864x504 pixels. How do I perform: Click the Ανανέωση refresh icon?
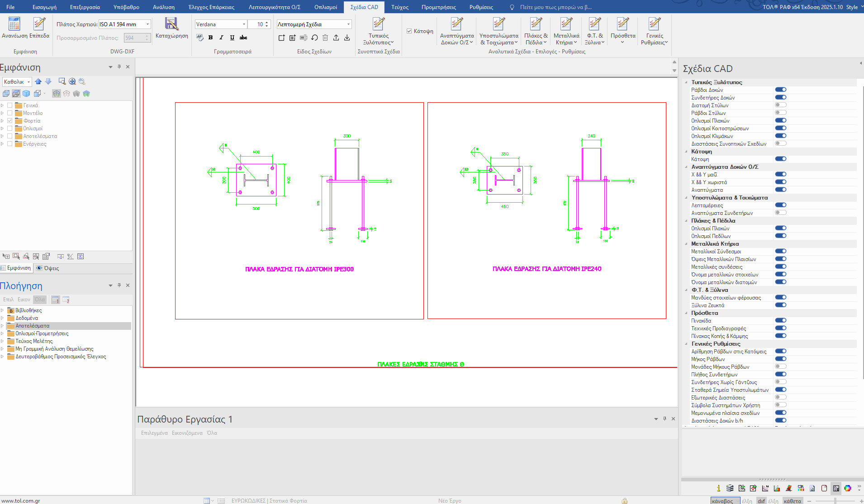14,24
